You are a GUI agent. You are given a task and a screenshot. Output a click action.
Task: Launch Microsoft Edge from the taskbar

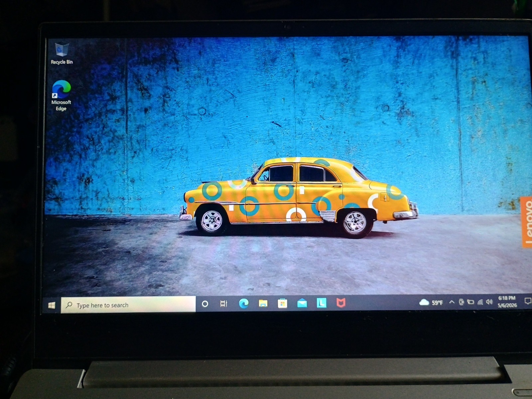tap(244, 303)
